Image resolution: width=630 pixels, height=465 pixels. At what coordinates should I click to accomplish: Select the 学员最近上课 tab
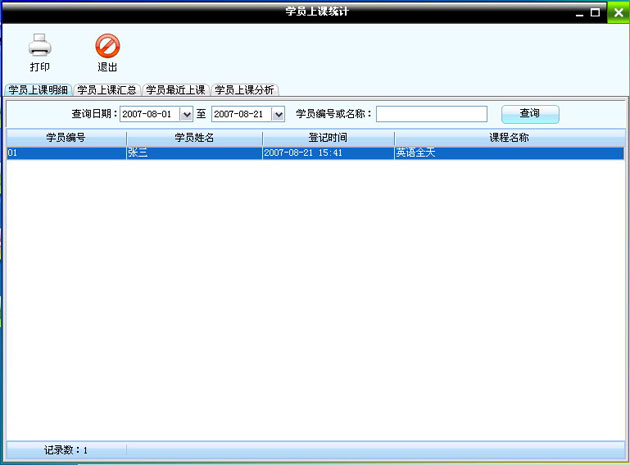(175, 90)
